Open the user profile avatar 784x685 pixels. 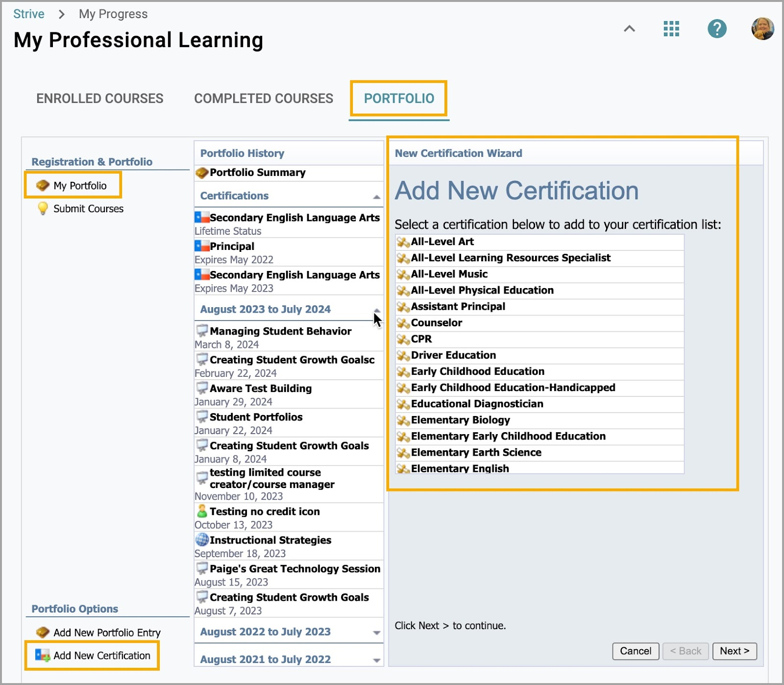tap(762, 28)
